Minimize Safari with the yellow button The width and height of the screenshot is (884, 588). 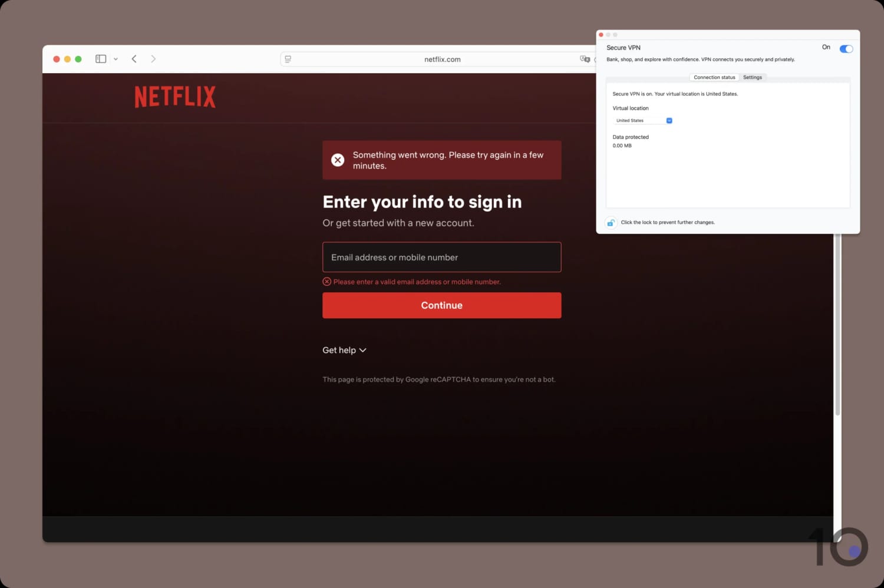pyautogui.click(x=67, y=59)
